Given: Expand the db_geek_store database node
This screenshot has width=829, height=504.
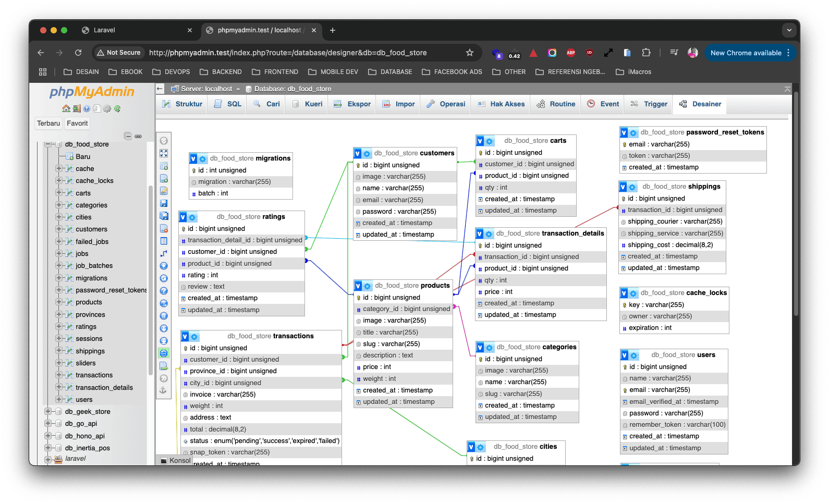Looking at the screenshot, I should click(x=48, y=411).
